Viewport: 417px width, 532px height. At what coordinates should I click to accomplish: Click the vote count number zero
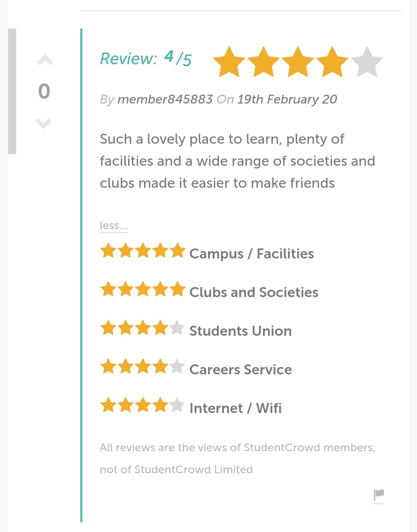(x=44, y=92)
